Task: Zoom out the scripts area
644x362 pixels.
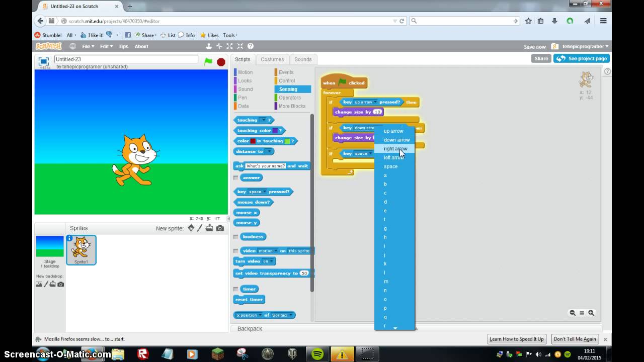Action: click(x=573, y=313)
